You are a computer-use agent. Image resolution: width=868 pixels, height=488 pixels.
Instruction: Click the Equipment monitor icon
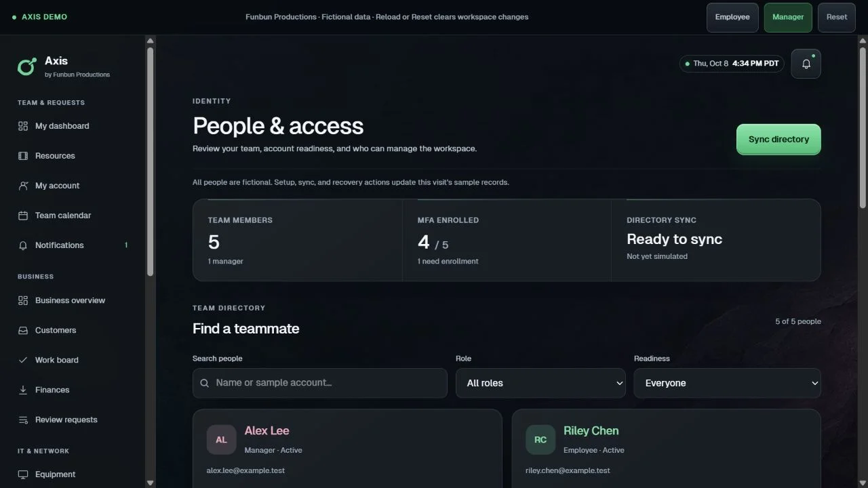[23, 474]
